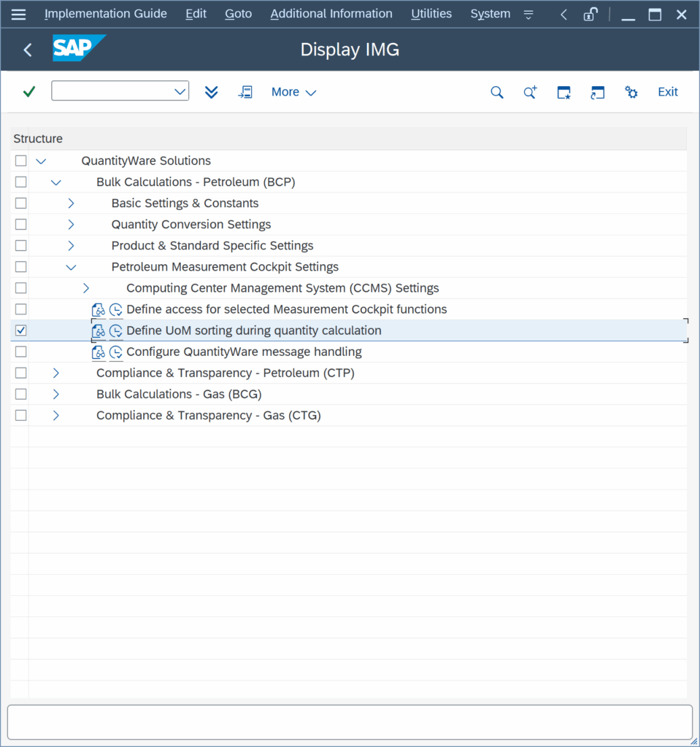
Task: Tick the Bulk Calculations - Gas checkbox
Action: (x=20, y=394)
